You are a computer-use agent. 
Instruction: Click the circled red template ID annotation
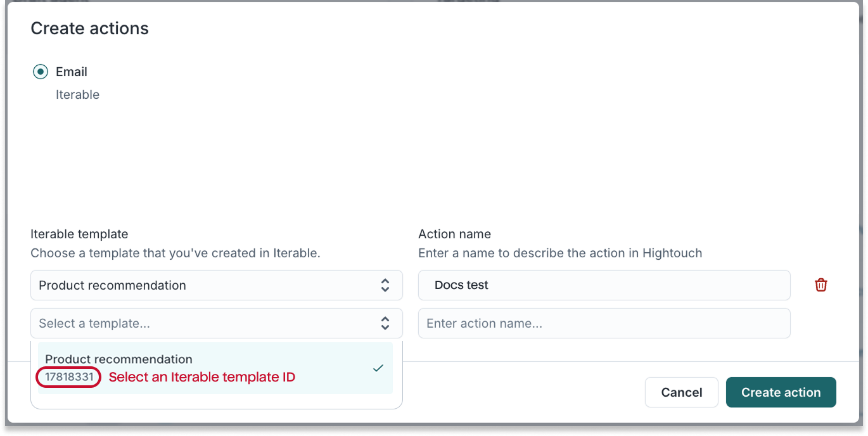point(68,376)
